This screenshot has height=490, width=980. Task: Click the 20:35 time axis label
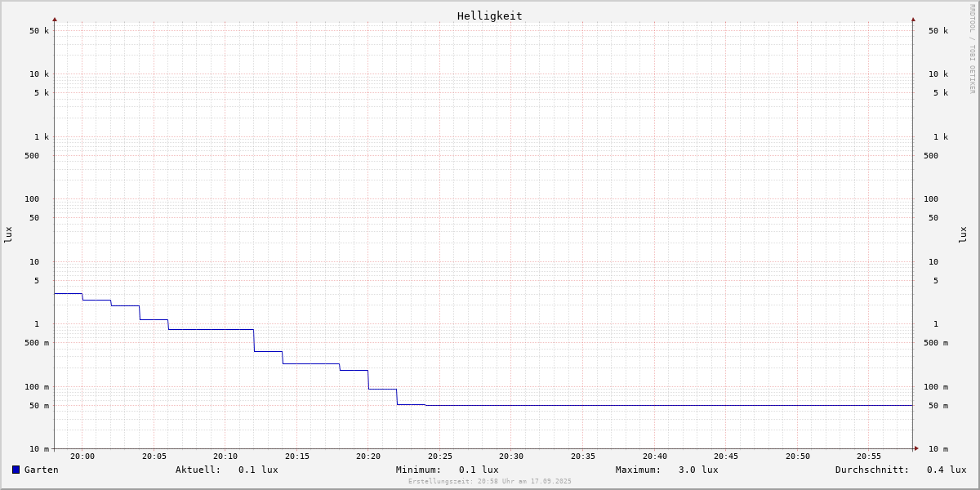click(x=583, y=457)
